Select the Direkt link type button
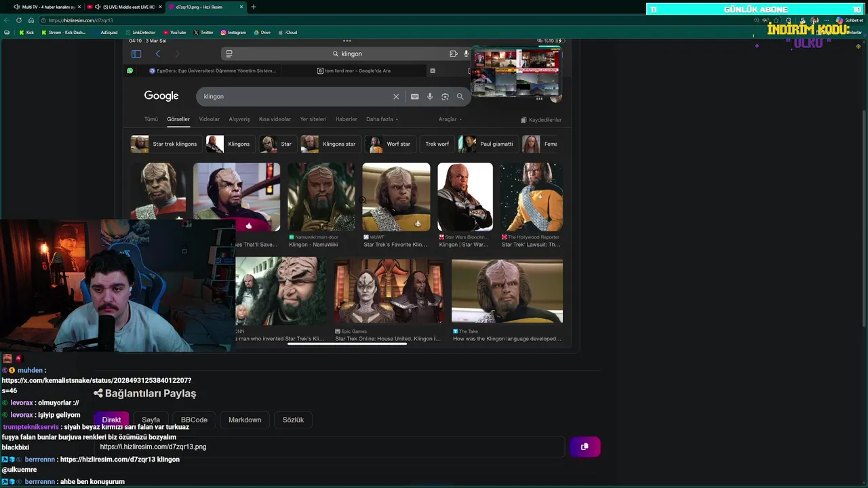 (111, 420)
